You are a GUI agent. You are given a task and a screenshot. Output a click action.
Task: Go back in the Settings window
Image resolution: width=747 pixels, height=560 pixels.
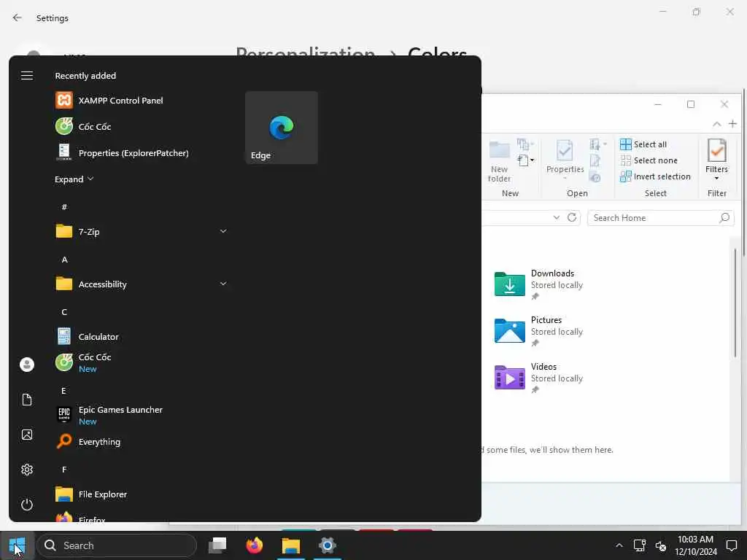pos(18,17)
